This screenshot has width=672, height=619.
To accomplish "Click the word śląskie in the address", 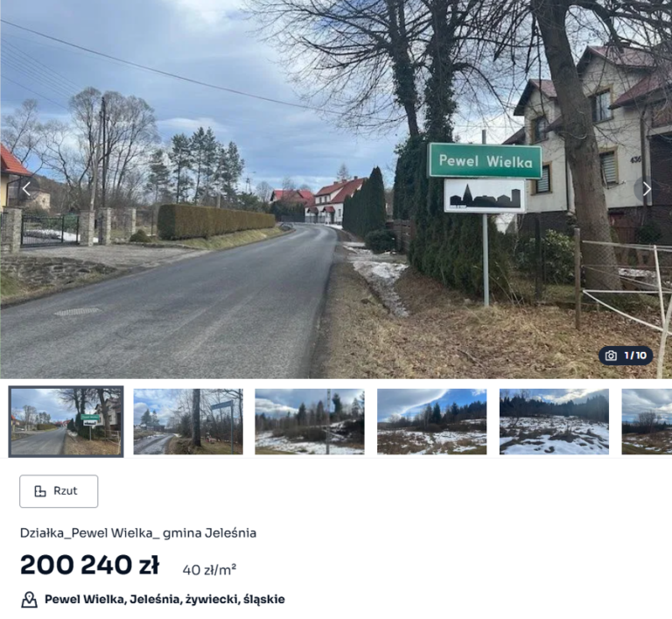I will [x=264, y=599].
